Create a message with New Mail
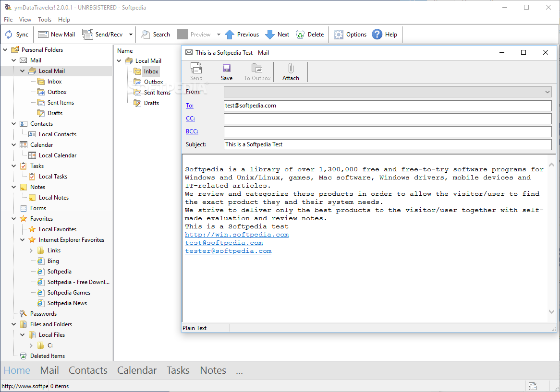 tap(56, 35)
